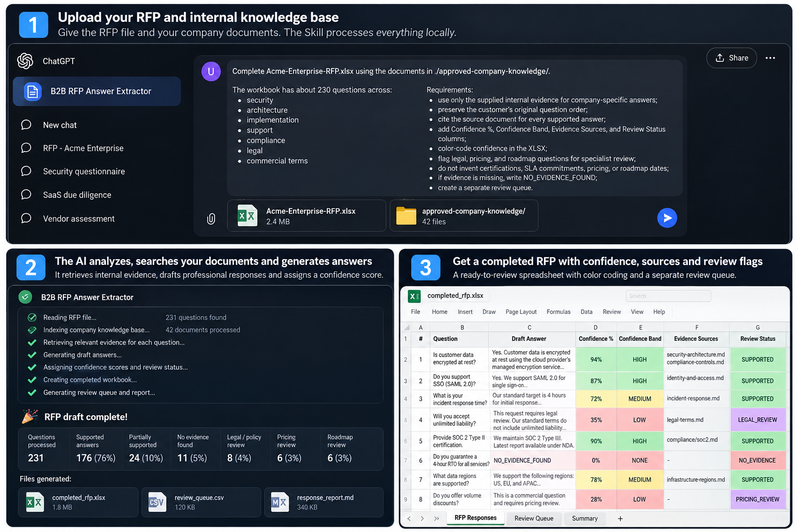Click the Share button
Image resolution: width=798 pixels, height=532 pixels.
pos(731,58)
